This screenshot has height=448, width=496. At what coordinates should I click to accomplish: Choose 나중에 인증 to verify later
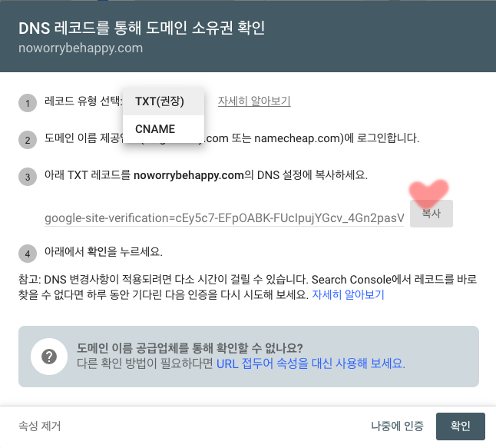coord(397,426)
